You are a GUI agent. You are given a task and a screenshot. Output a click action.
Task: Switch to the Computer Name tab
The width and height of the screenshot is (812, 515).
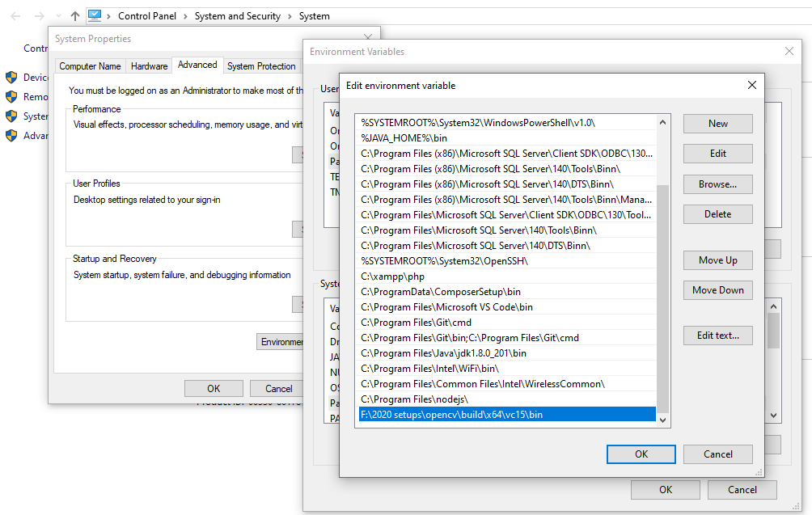[89, 65]
